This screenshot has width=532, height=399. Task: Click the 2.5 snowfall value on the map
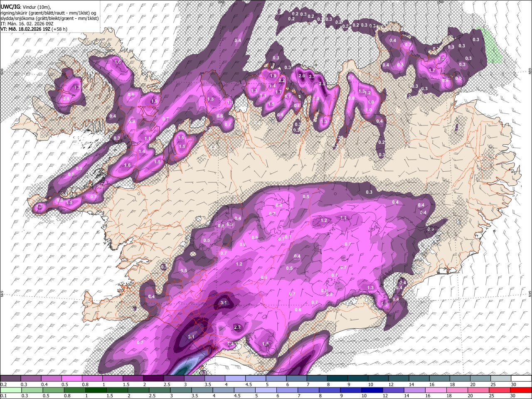pyautogui.click(x=322, y=84)
